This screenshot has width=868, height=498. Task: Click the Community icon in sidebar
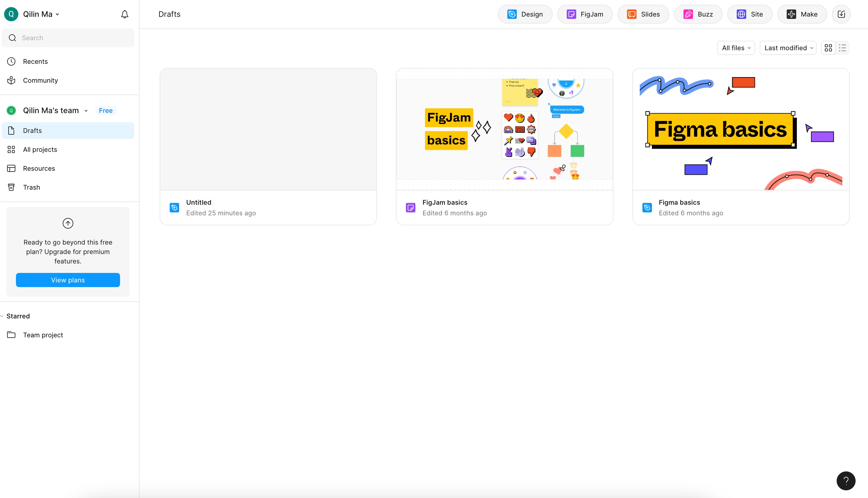point(11,80)
